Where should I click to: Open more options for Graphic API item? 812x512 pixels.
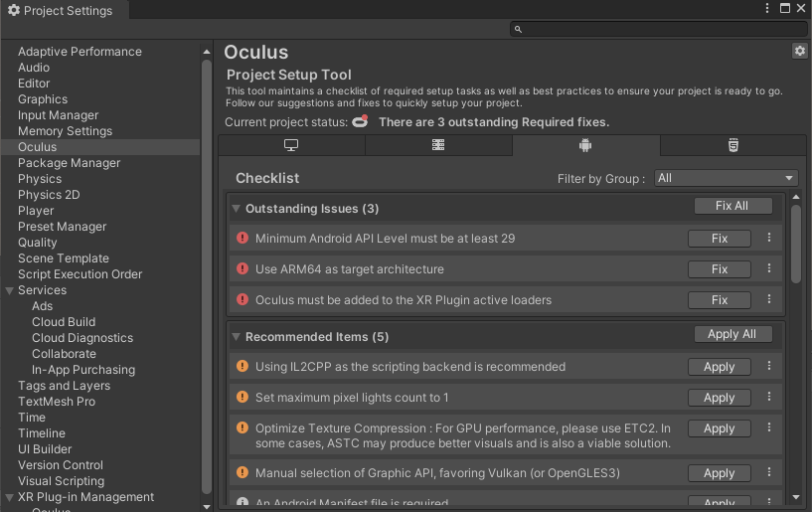769,472
